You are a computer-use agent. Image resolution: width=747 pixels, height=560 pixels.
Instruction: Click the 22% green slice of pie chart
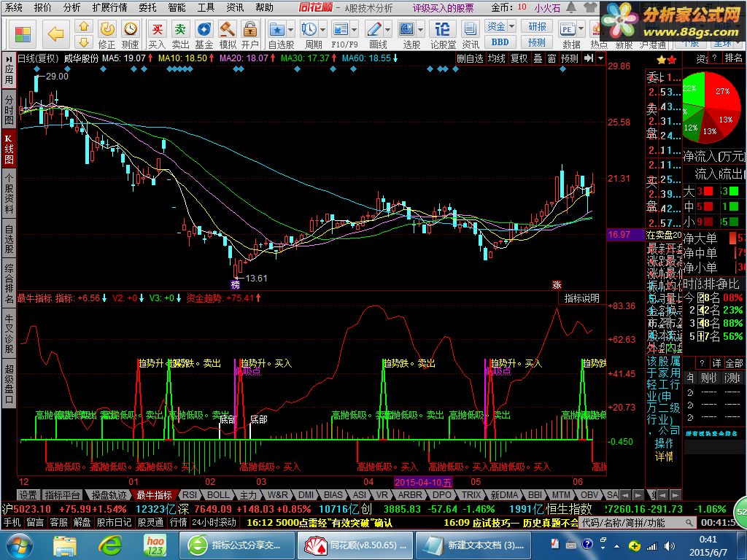tap(693, 88)
